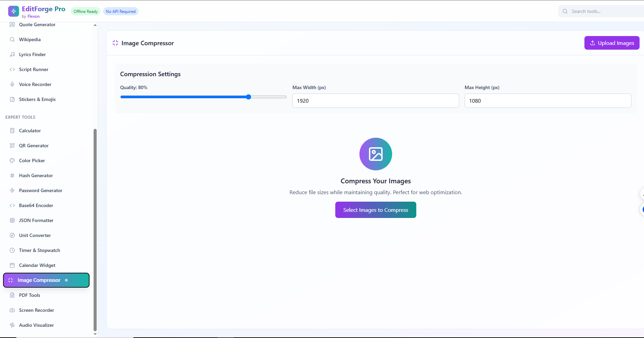Screen dimensions: 644x338
Task: Open Stickers & Emojis
Action: [x=46, y=99]
